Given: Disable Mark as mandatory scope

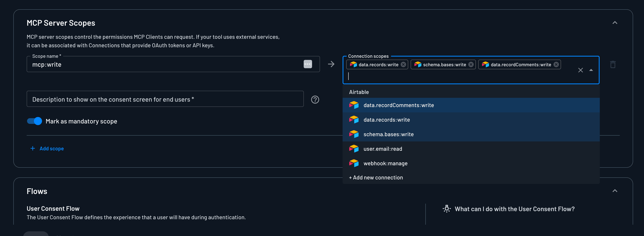Looking at the screenshot, I should pos(34,121).
